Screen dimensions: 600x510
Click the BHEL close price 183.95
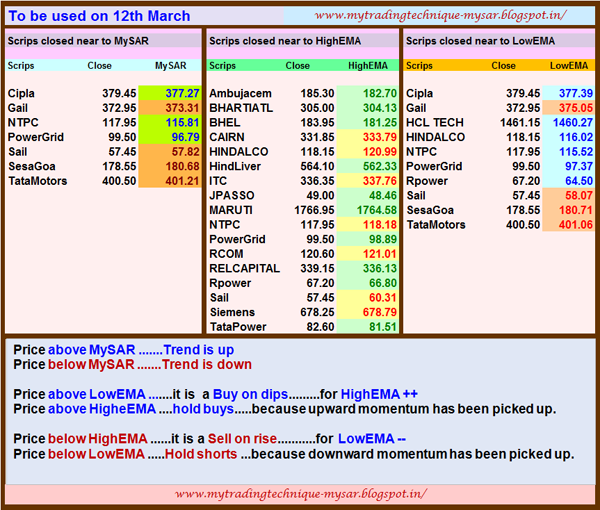pyautogui.click(x=317, y=122)
